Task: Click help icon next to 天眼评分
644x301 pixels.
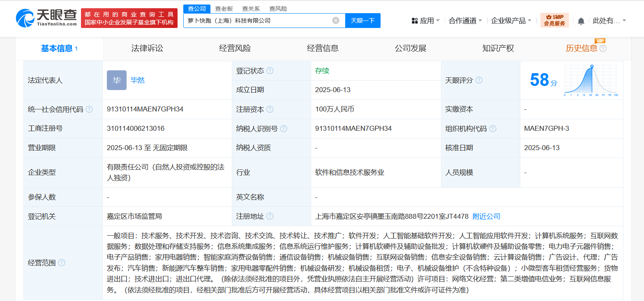Action: [x=479, y=81]
